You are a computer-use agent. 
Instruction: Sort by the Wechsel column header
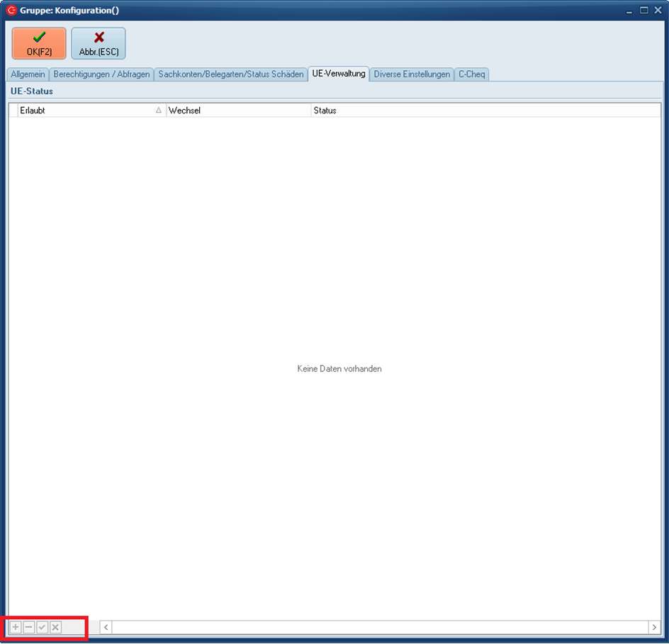[238, 111]
